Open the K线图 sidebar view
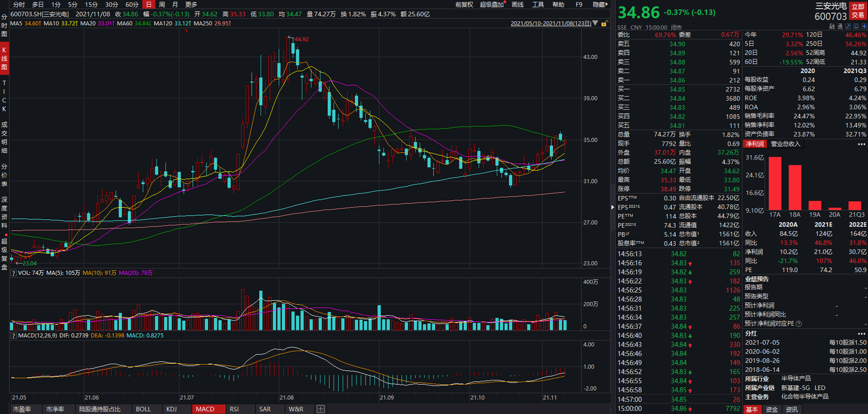Viewport: 868px width, 414px height. [x=4, y=58]
